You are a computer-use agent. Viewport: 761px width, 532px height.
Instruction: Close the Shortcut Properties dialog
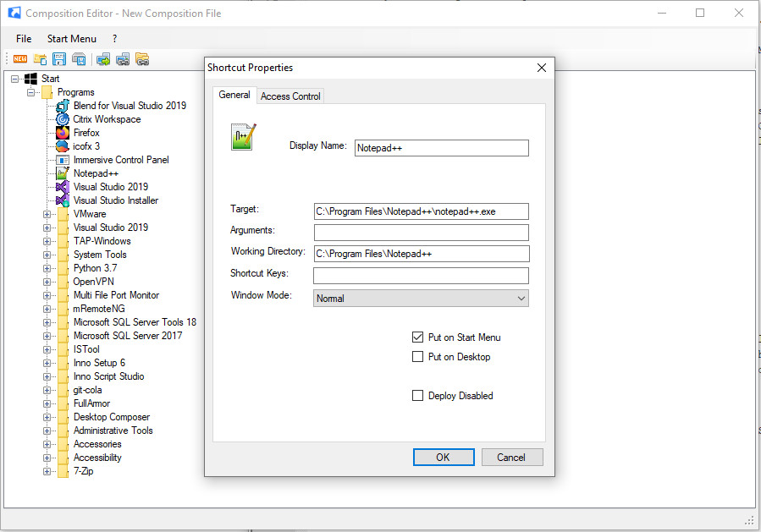point(542,68)
